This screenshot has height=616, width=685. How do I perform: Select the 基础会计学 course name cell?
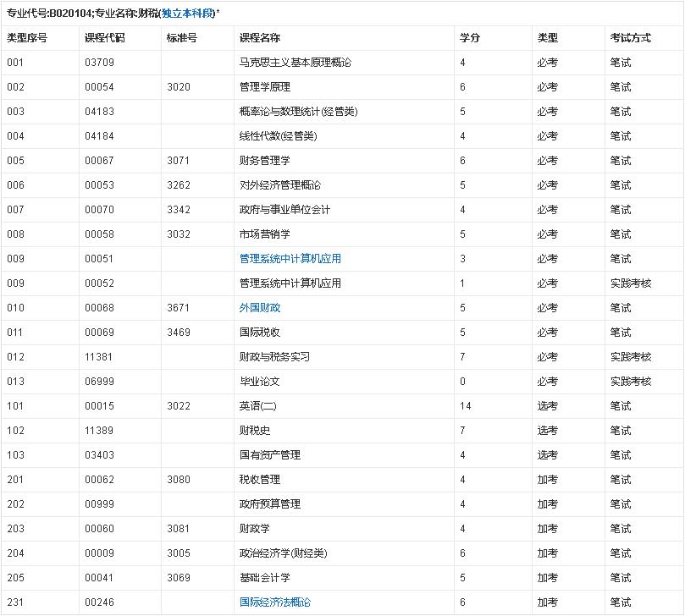tap(265, 578)
